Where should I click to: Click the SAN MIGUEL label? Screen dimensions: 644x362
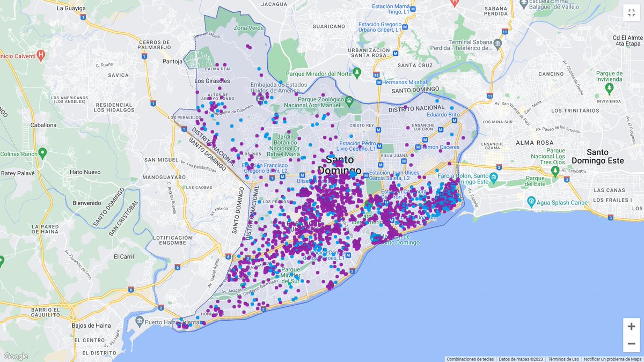coord(160,159)
